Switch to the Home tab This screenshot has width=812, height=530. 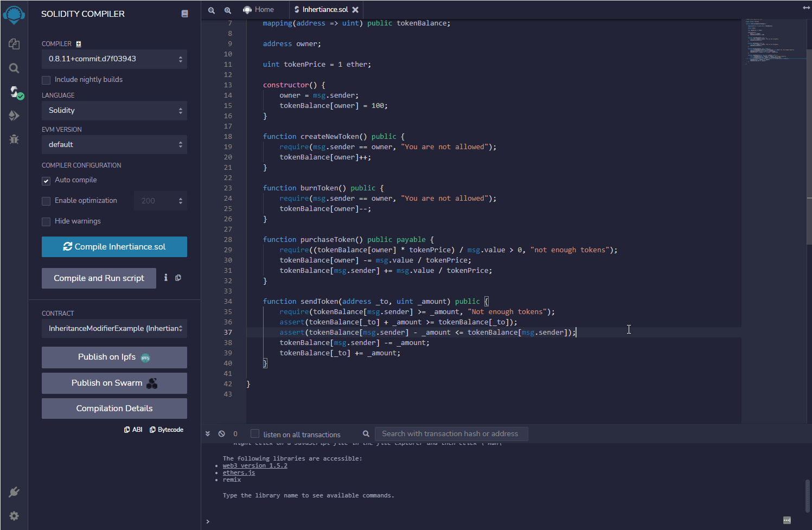[x=259, y=10]
